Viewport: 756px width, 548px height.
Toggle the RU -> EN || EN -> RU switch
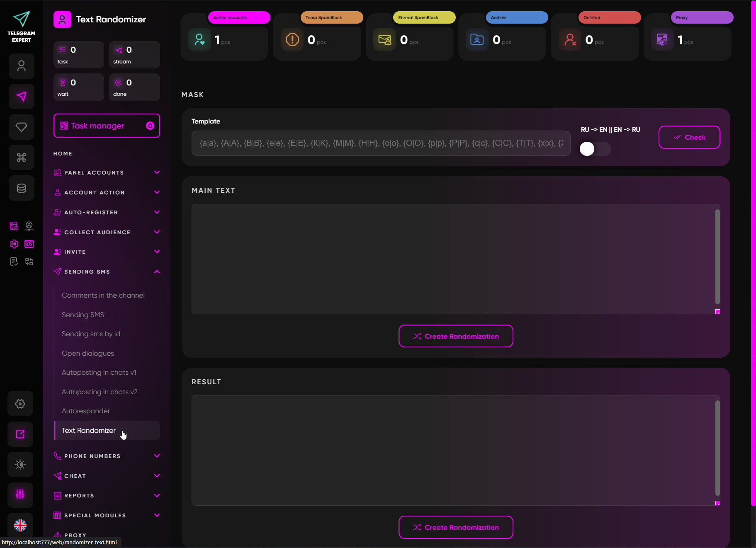[x=594, y=149]
